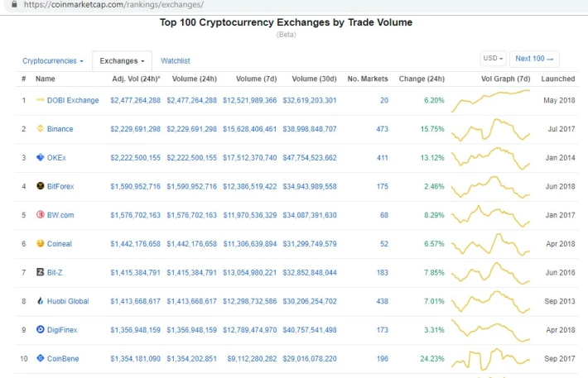Open the Huobi Global exchange link
Viewport: 588px width, 378px height.
click(x=68, y=301)
